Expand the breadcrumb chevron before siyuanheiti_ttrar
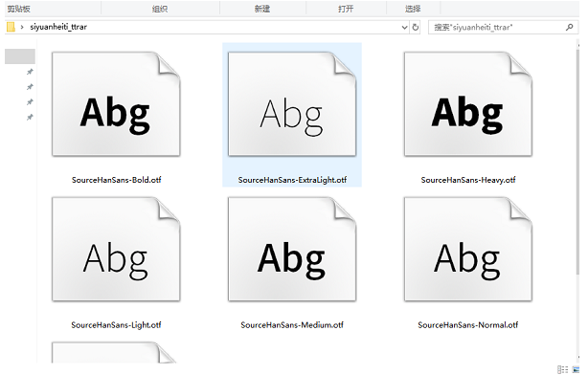This screenshot has width=588, height=375. point(22,27)
